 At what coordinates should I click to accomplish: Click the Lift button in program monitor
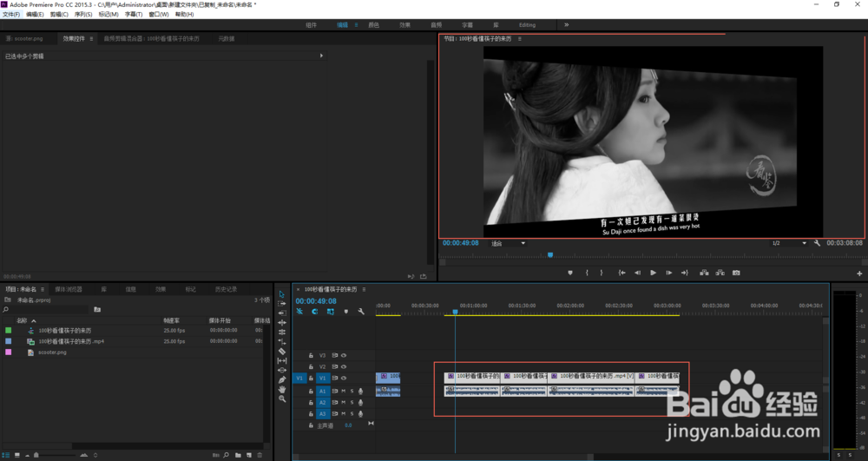coord(704,273)
